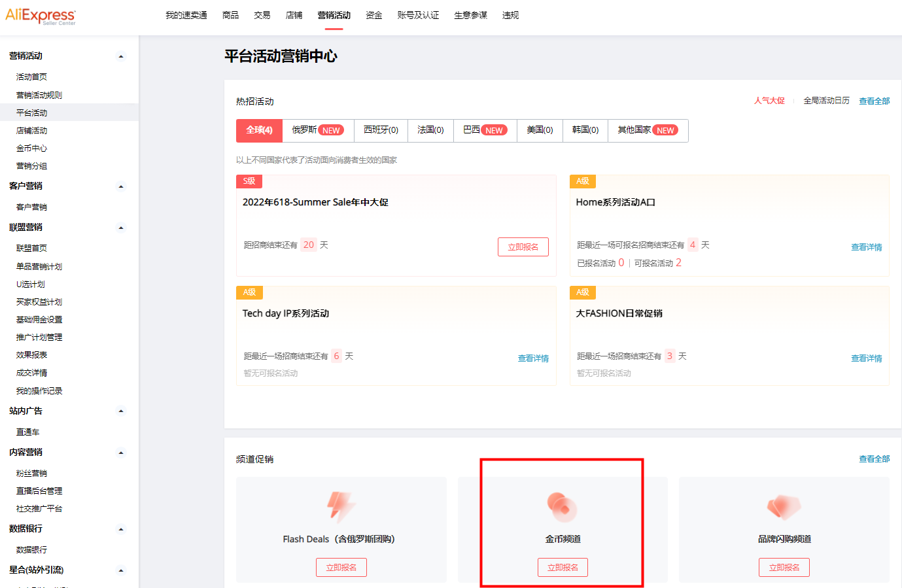Click the 品牌闪购频道 icon
This screenshot has height=588, width=902.
(784, 507)
